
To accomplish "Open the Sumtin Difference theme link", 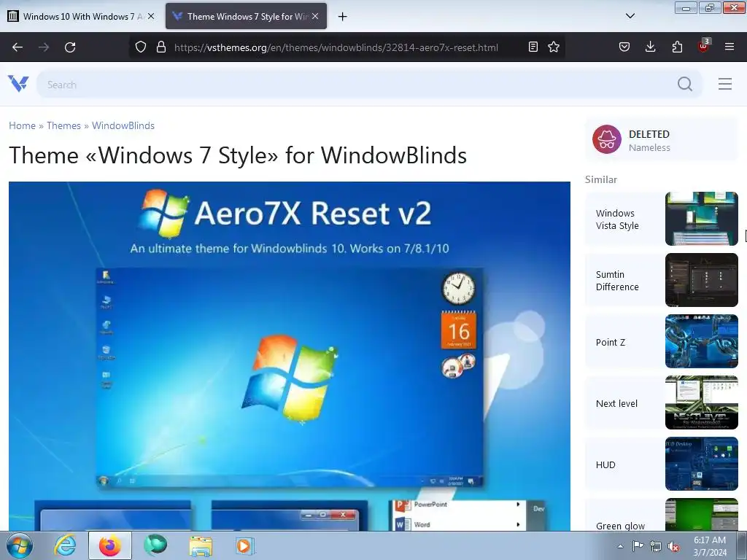I will 617,281.
